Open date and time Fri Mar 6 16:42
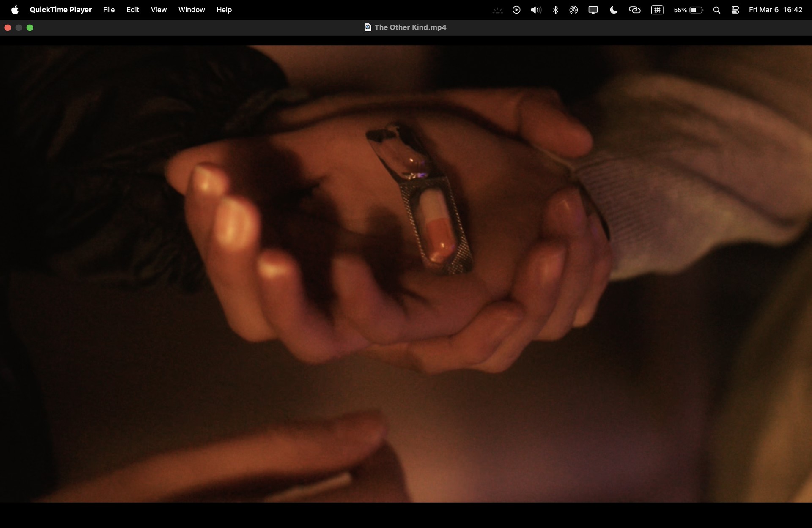 pos(775,10)
